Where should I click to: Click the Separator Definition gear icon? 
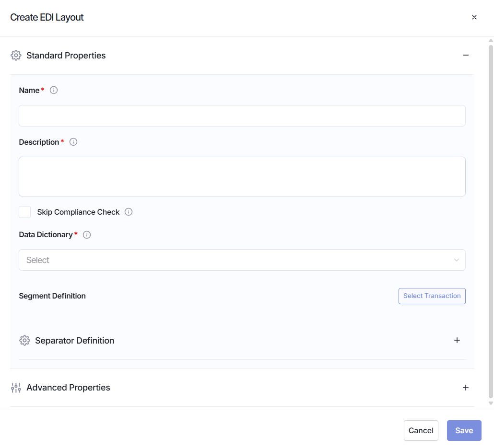(x=24, y=341)
